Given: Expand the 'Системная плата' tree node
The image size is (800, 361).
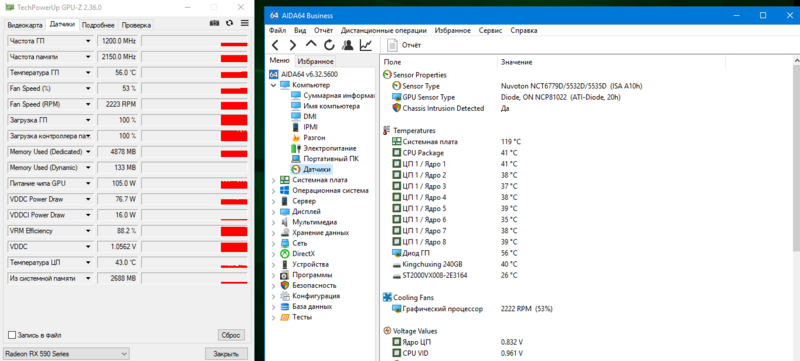Looking at the screenshot, I should pos(274,180).
